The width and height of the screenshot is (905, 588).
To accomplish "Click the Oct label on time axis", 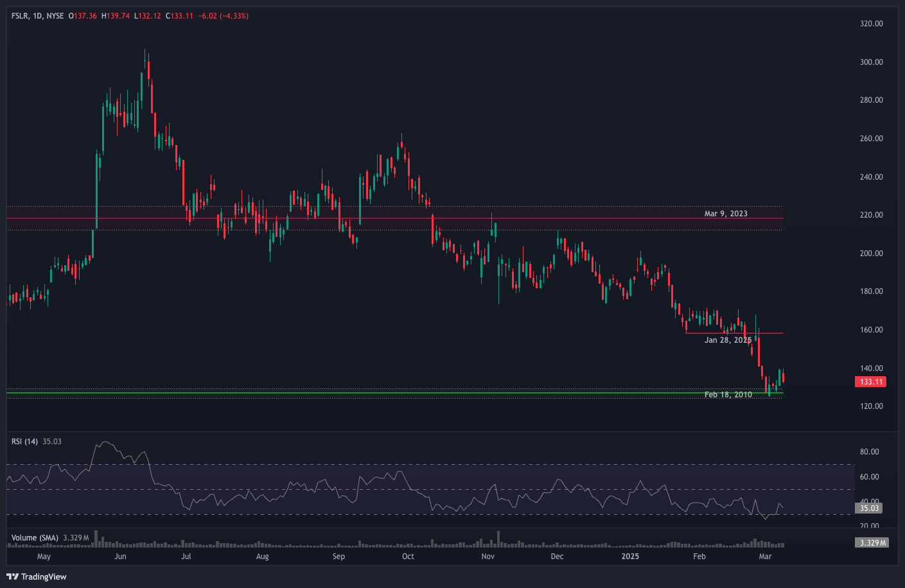I will (408, 557).
